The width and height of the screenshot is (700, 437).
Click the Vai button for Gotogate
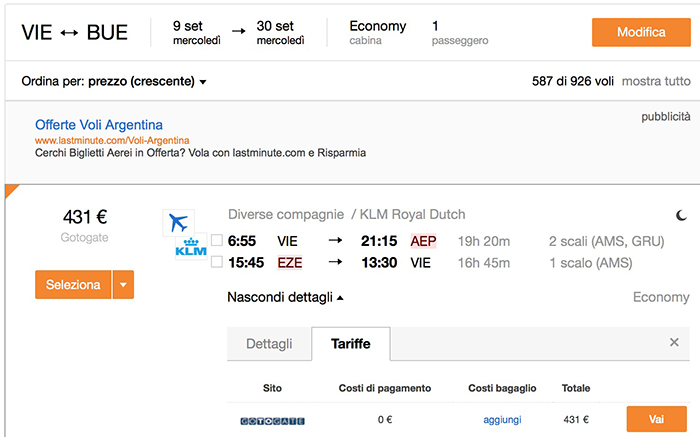pos(657,419)
